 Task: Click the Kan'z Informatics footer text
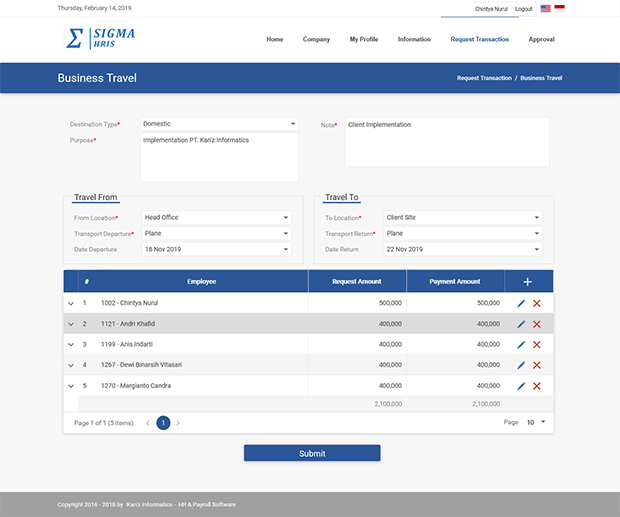[149, 505]
